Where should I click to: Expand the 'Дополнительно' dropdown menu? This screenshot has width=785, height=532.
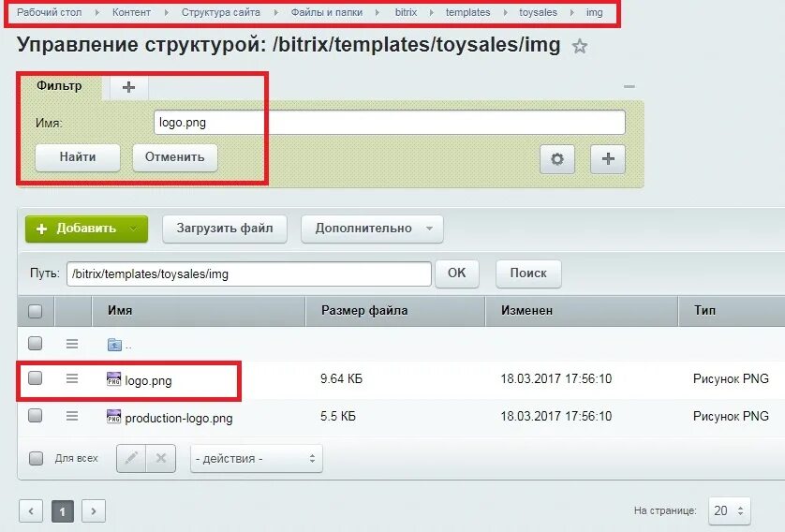point(372,229)
